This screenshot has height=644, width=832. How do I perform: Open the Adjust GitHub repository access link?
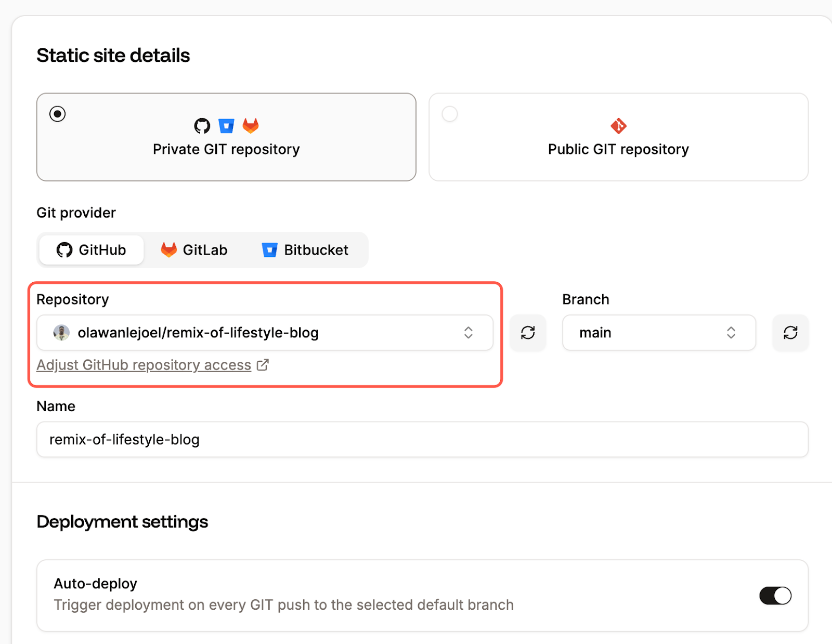pyautogui.click(x=143, y=365)
